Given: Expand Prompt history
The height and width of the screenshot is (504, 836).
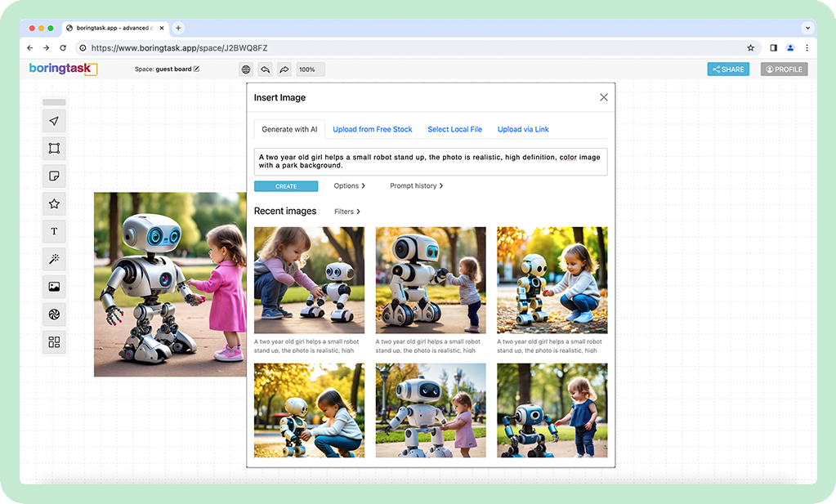Looking at the screenshot, I should coord(416,186).
